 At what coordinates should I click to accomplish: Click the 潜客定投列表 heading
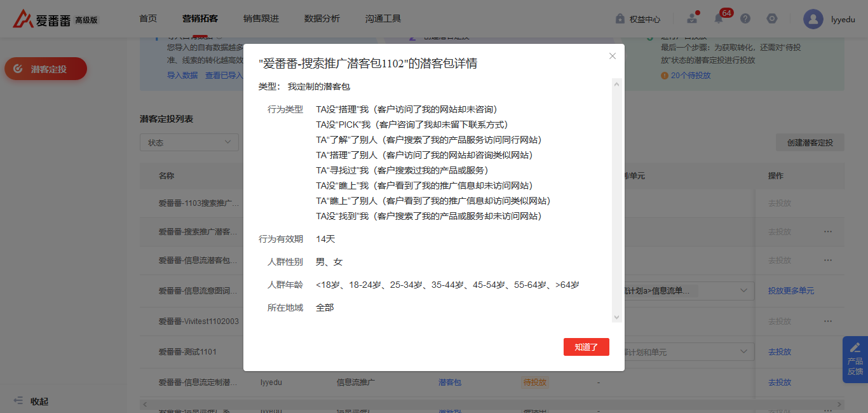(166, 119)
